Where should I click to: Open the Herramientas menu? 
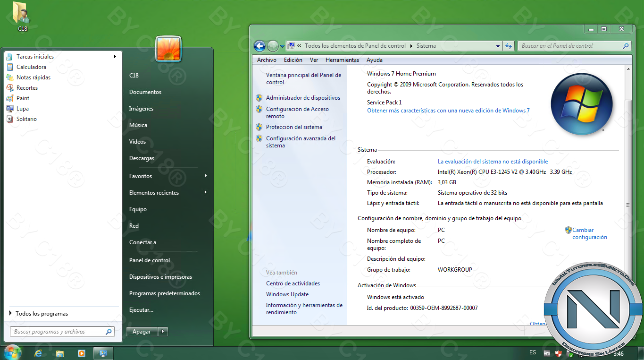[342, 60]
